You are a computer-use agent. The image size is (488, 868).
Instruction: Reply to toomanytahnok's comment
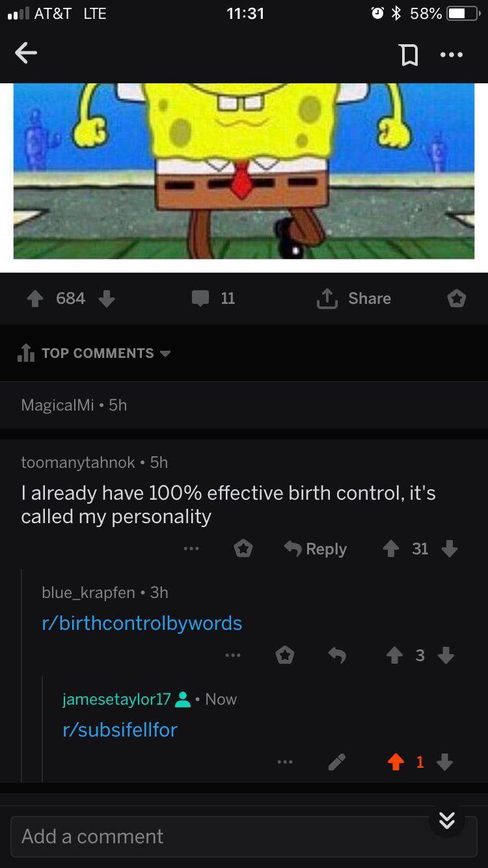(x=316, y=549)
